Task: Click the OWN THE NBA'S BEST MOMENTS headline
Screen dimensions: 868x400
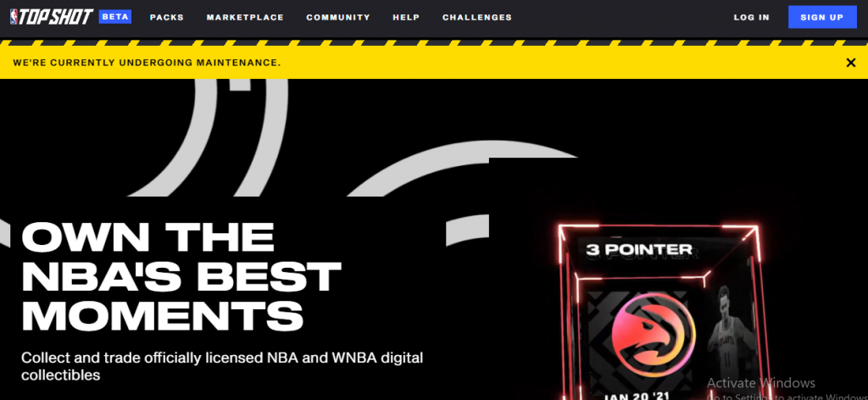Action: (x=181, y=275)
